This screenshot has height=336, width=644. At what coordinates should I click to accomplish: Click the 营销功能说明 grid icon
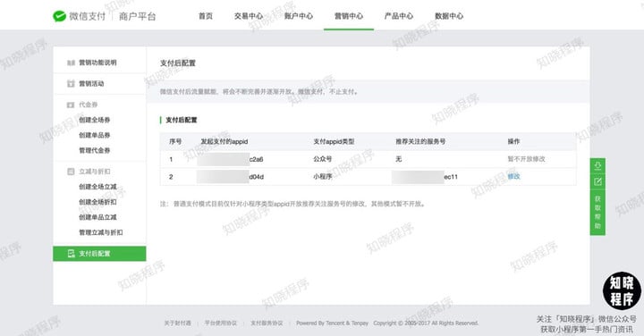(71, 63)
